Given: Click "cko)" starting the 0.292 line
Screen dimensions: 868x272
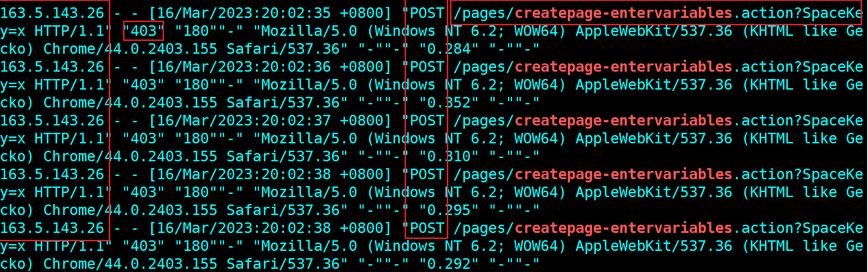Looking at the screenshot, I should point(17,264).
